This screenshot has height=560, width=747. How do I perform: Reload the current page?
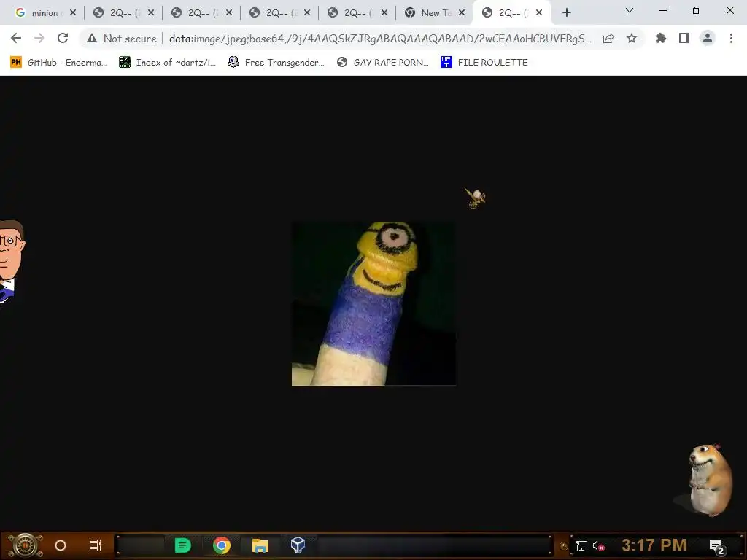[x=63, y=38]
